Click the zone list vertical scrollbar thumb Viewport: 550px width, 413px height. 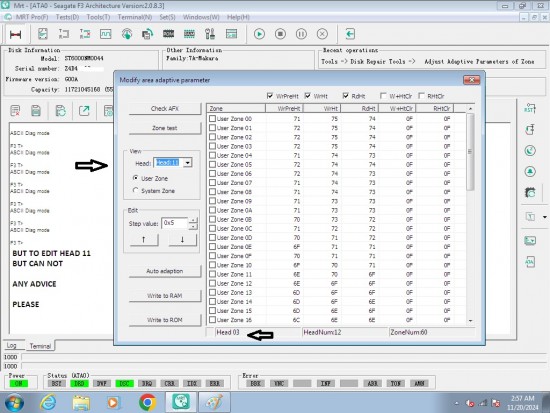point(470,152)
